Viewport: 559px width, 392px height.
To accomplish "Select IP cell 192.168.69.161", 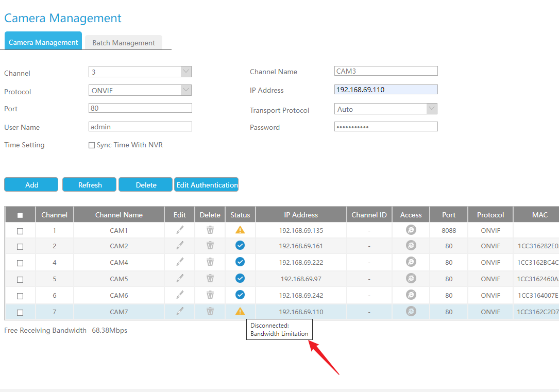I will [x=301, y=246].
